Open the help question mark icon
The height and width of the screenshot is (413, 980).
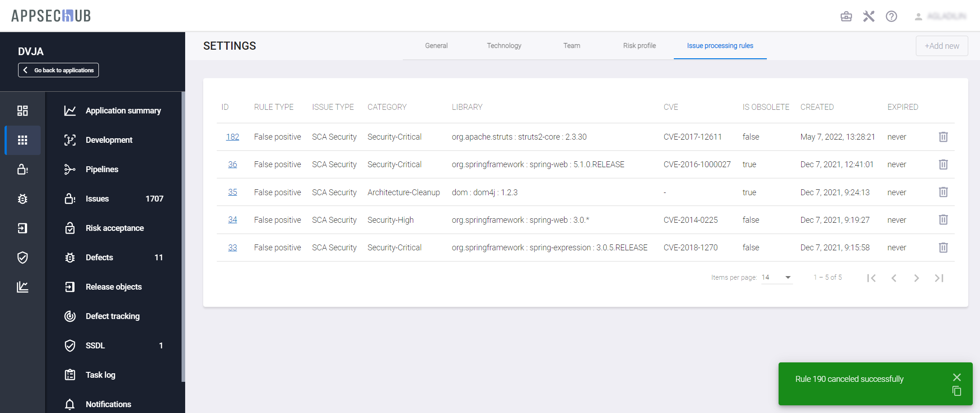click(x=891, y=16)
